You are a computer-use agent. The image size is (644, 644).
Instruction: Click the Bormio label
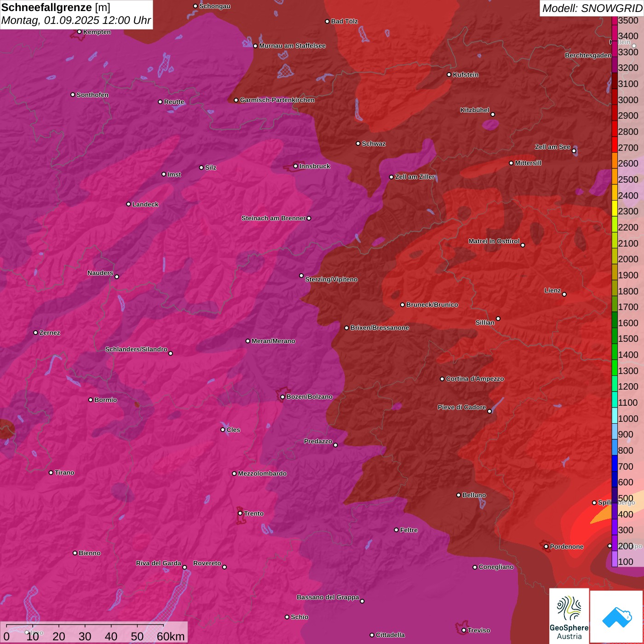(x=105, y=400)
